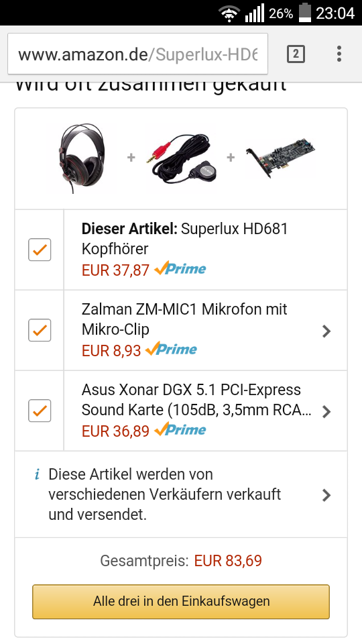Open the browser tabs counter icon

click(x=296, y=54)
